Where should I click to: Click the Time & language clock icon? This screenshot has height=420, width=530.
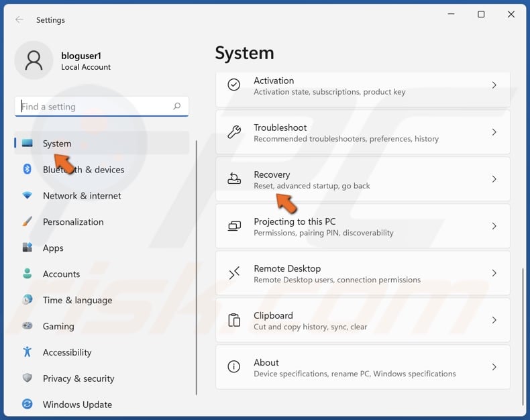click(28, 300)
